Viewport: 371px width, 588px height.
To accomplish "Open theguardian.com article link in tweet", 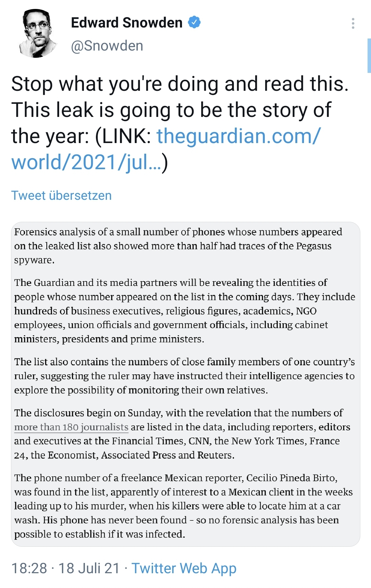I will 239,136.
